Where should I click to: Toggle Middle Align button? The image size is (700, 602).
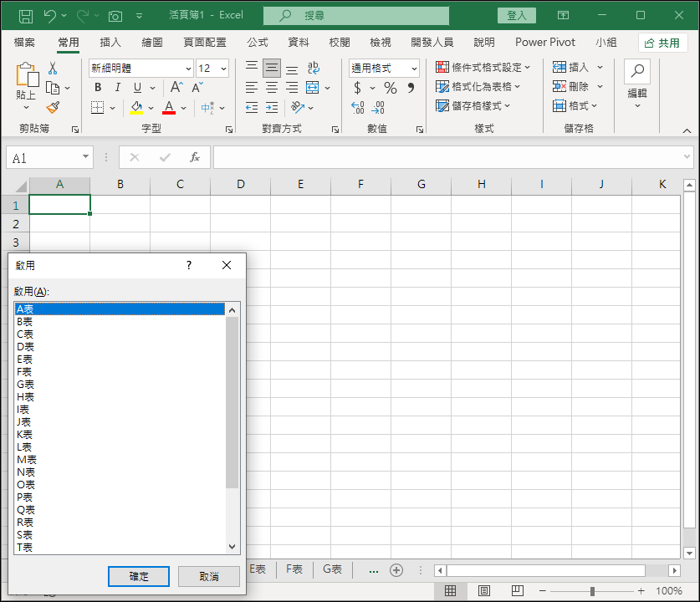click(x=272, y=68)
